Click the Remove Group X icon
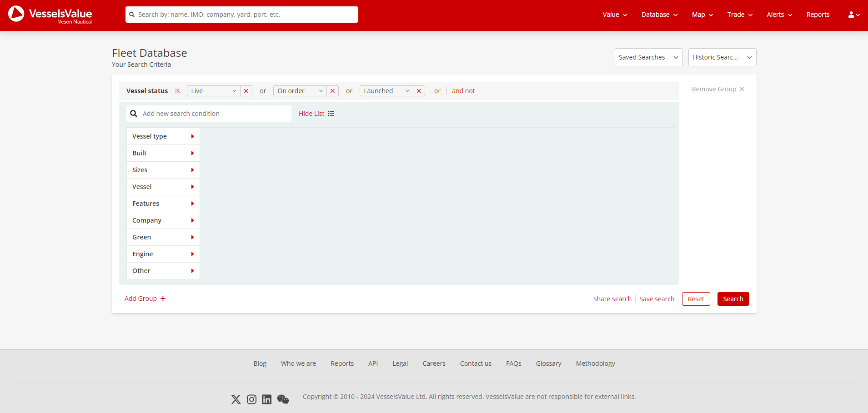The height and width of the screenshot is (413, 868). click(741, 89)
